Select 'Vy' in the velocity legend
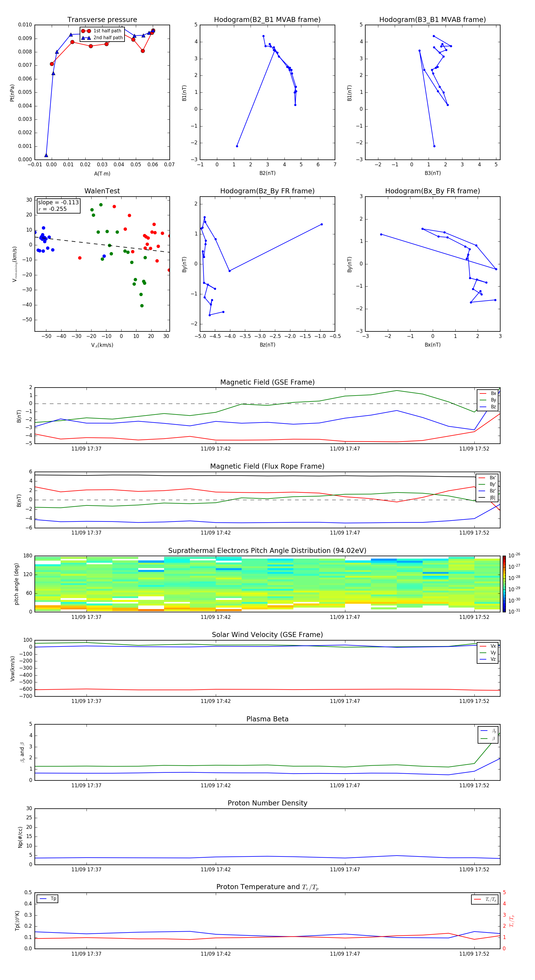Screen dimensions: 535x980 488,652
